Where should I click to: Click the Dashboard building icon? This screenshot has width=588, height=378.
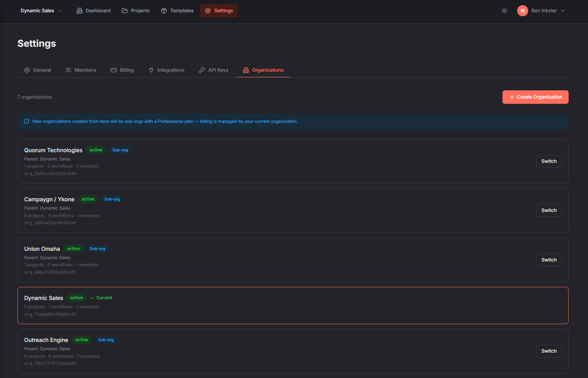tap(80, 11)
